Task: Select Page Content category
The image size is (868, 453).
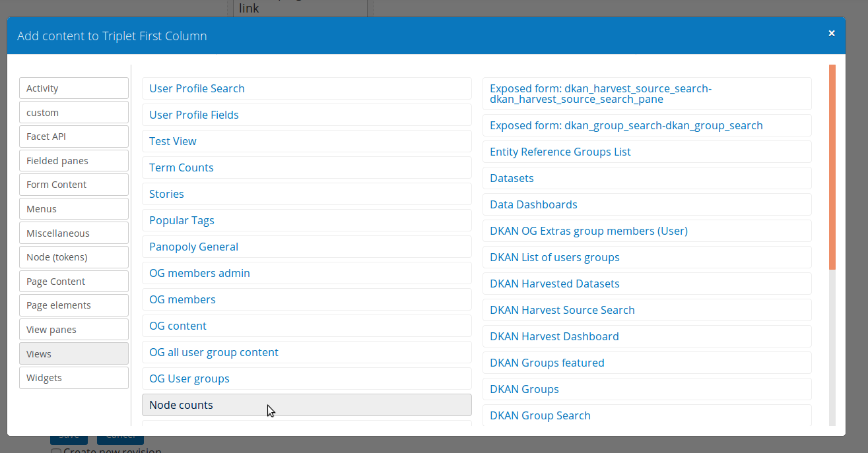Action: [74, 282]
